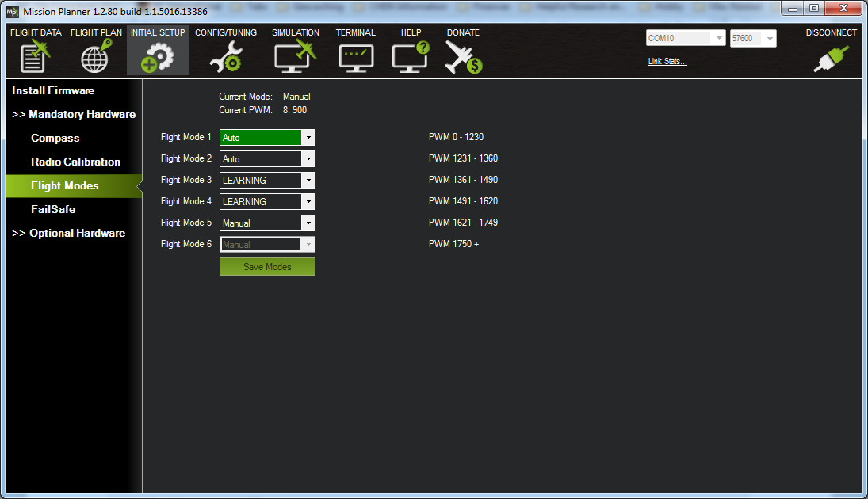This screenshot has width=868, height=499.
Task: Open the Config/Tuning wrench icon
Action: 226,58
